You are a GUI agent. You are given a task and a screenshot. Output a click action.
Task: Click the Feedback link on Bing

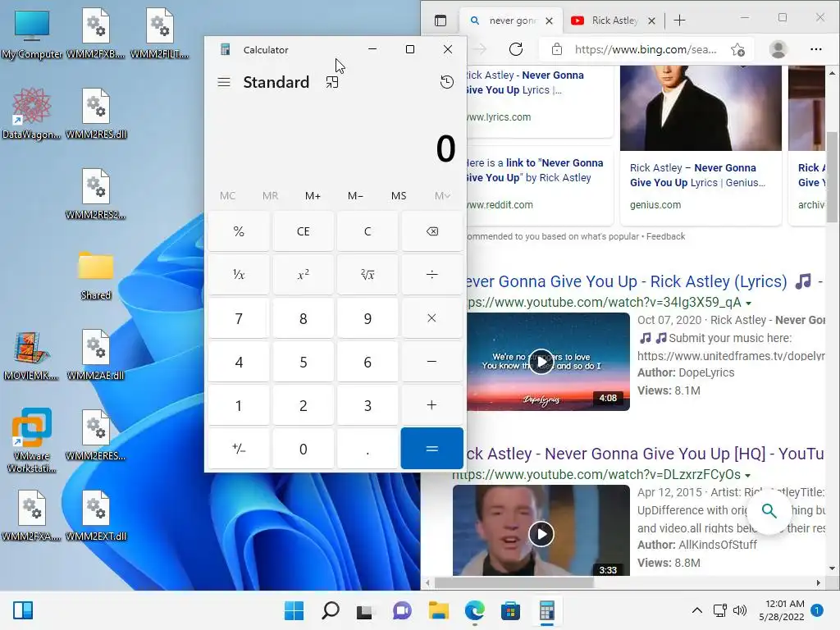[665, 236]
